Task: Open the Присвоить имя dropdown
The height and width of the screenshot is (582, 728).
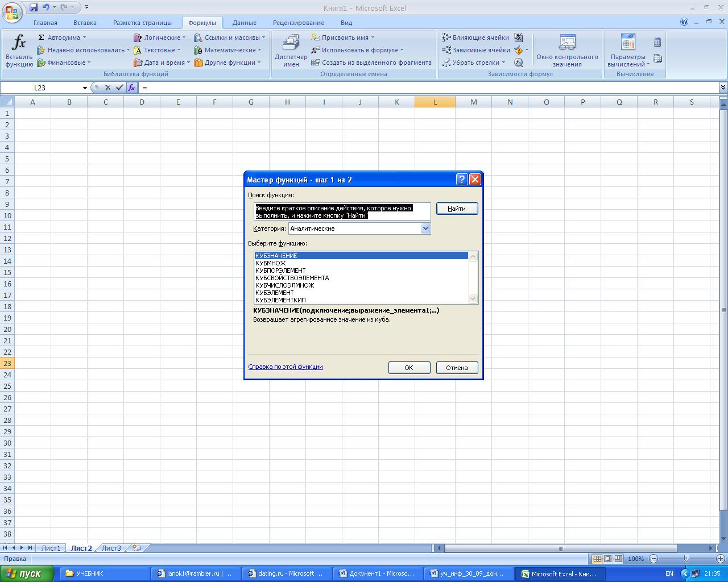Action: point(342,38)
